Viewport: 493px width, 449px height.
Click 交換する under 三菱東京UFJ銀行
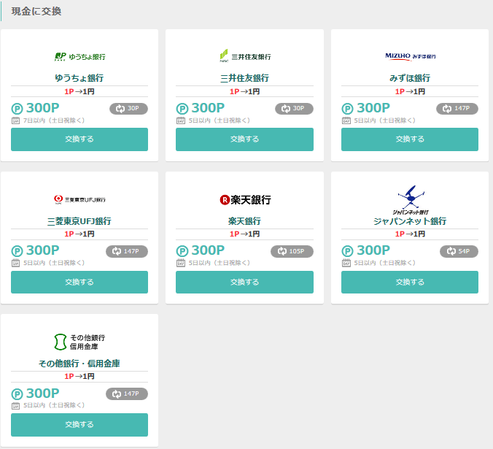click(79, 282)
